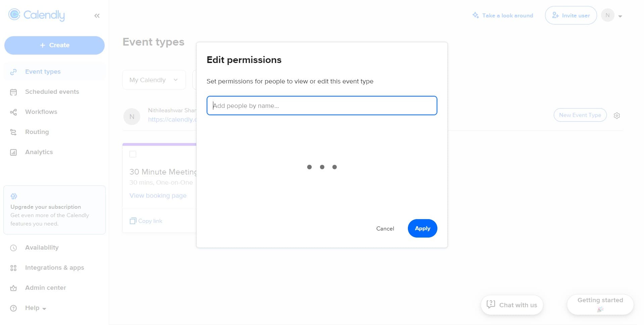This screenshot has height=325, width=644.
Task: Open Analytics via its chart icon
Action: click(13, 152)
